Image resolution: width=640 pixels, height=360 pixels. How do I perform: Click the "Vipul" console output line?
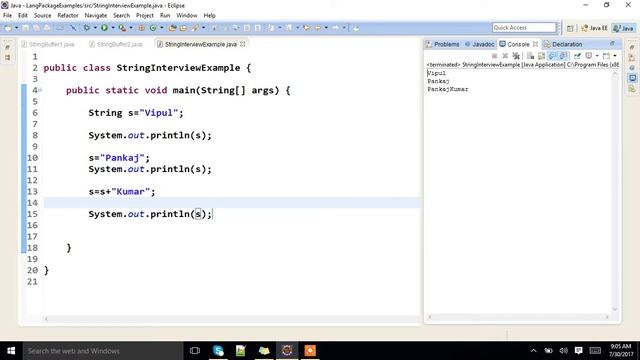tap(436, 73)
